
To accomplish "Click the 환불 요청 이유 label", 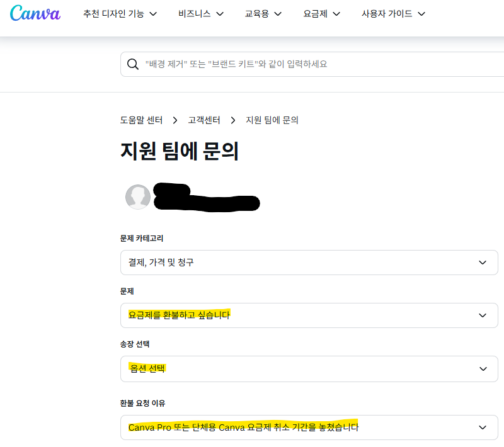I will pos(142,404).
